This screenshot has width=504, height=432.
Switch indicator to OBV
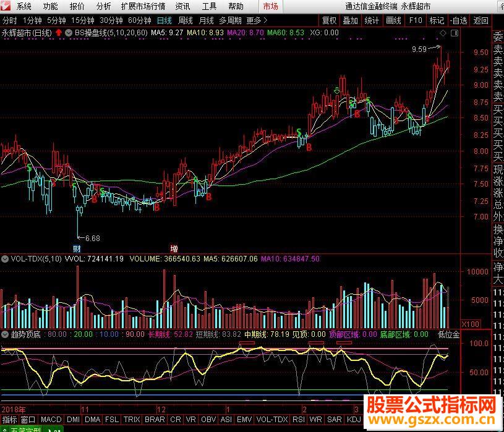pyautogui.click(x=208, y=420)
